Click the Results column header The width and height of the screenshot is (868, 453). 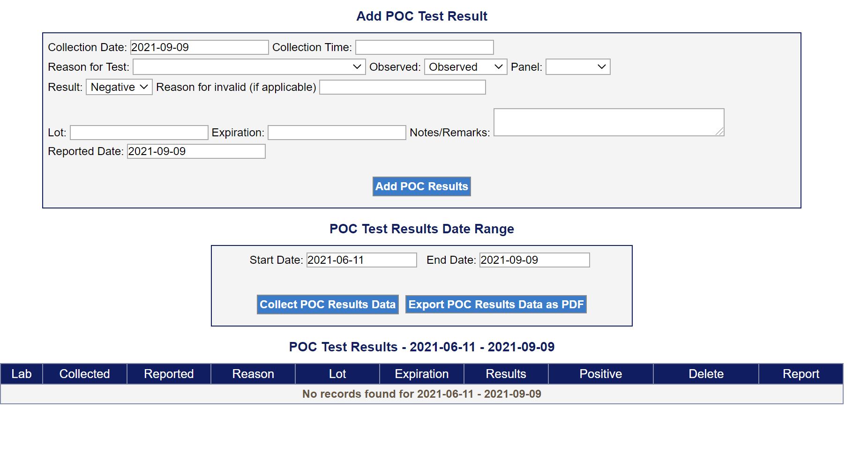pyautogui.click(x=506, y=374)
